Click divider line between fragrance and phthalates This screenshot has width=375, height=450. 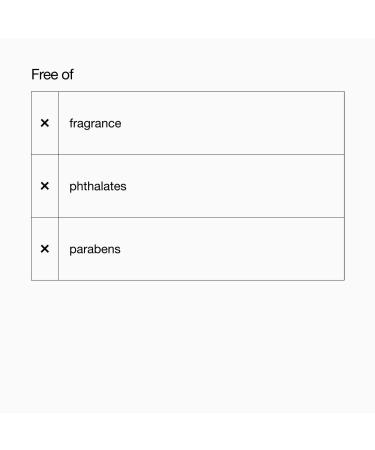coord(188,154)
